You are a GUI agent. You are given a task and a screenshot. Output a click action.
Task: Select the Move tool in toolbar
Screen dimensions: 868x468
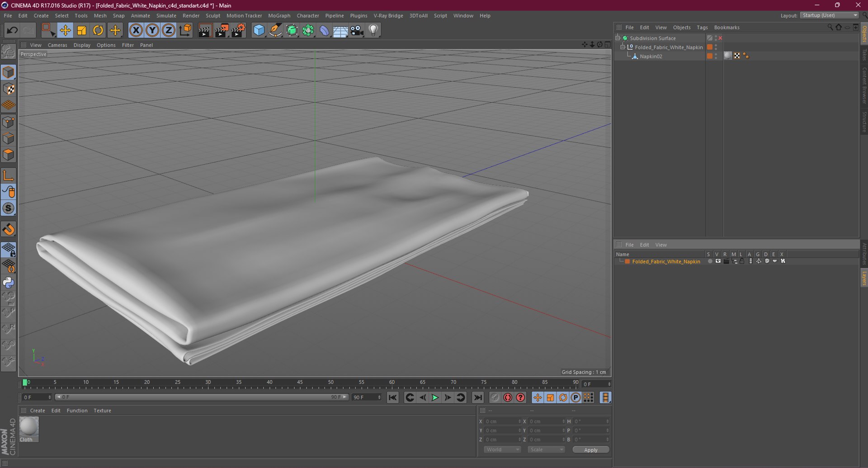(65, 30)
